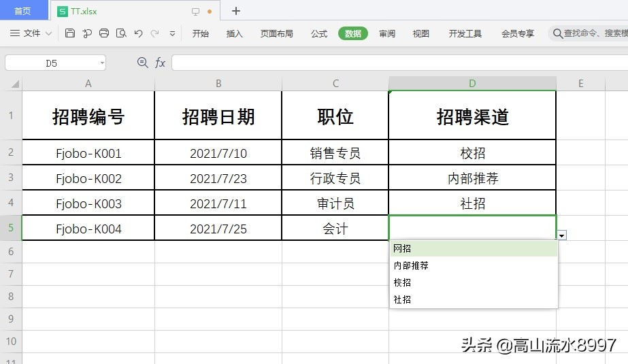This screenshot has height=364, width=628.
Task: Click the date cell 2021/7/25
Action: (x=218, y=228)
